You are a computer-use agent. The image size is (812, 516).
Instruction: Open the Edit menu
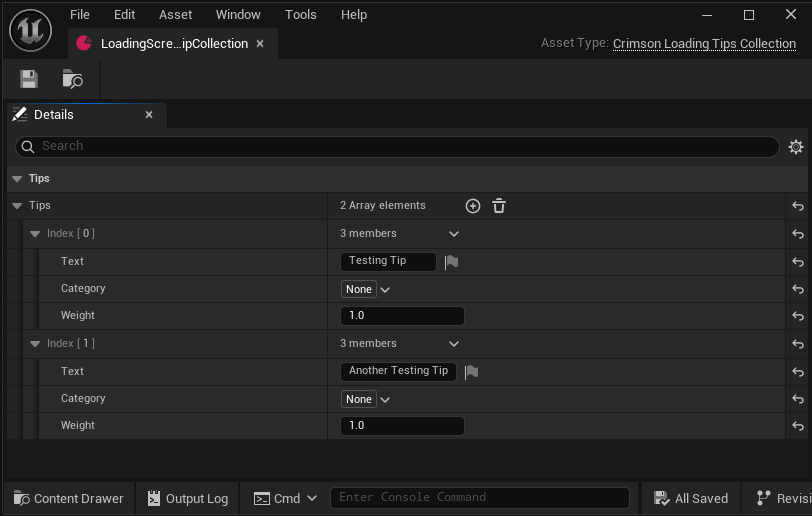coord(124,15)
